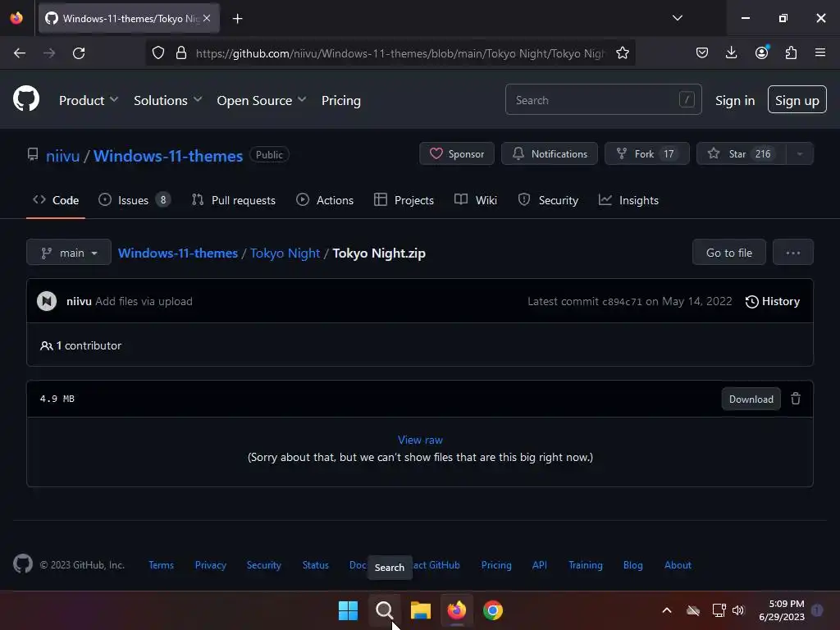This screenshot has height=630, width=840.
Task: Open the Star list dropdown arrow
Action: coord(800,153)
